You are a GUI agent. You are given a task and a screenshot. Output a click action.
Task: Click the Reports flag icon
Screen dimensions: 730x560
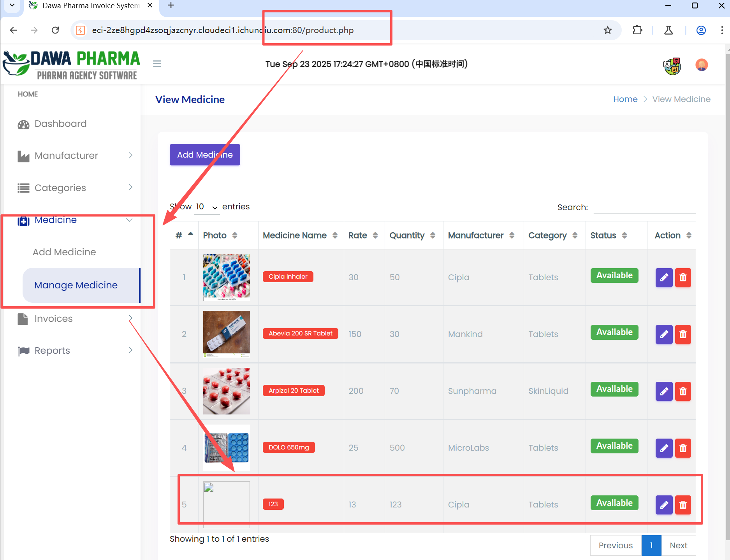click(x=24, y=351)
